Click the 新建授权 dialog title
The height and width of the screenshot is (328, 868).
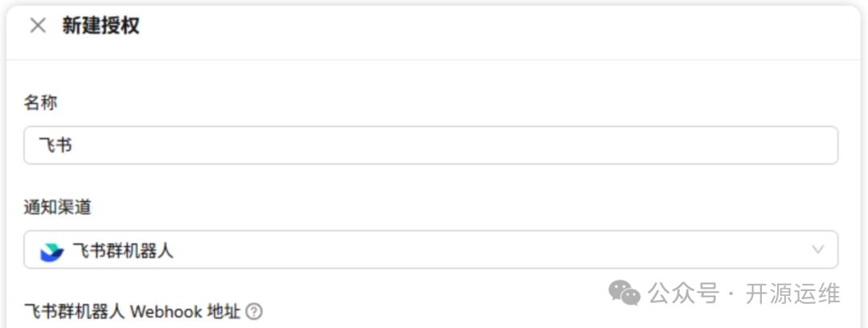click(x=100, y=26)
